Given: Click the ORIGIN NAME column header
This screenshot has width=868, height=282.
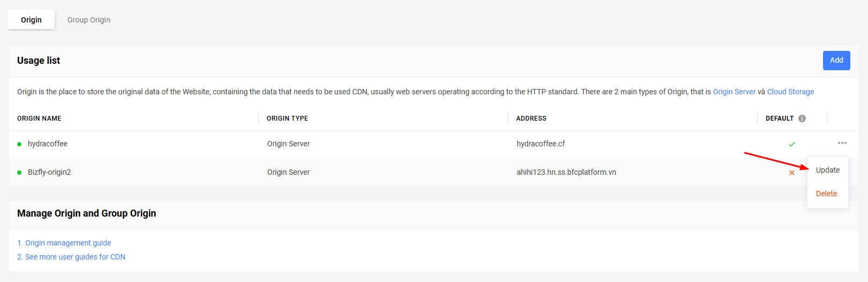Looking at the screenshot, I should pyautogui.click(x=39, y=118).
